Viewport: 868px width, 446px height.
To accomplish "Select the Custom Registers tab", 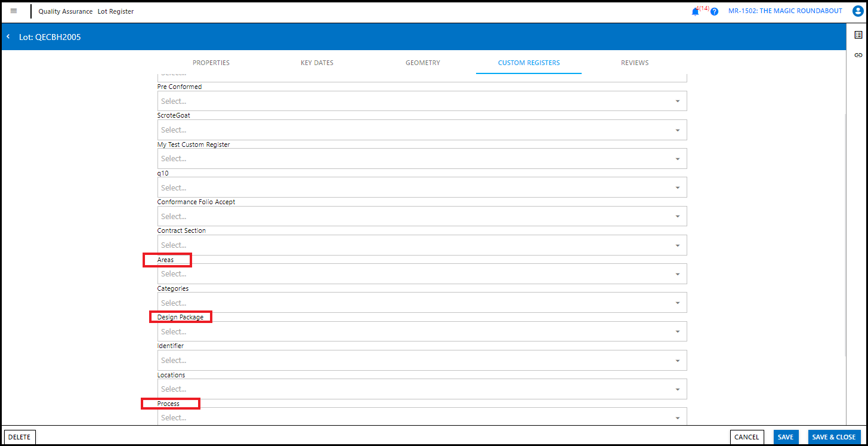I will coord(529,63).
